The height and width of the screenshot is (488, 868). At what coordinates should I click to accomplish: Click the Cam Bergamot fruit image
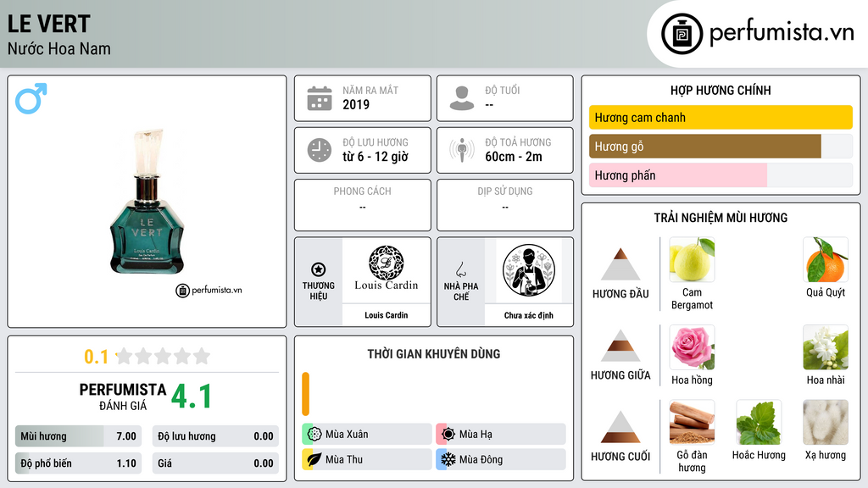[x=692, y=259]
